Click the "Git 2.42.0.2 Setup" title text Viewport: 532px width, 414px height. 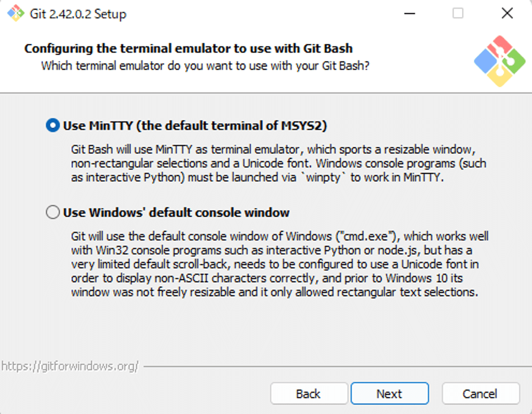click(78, 14)
